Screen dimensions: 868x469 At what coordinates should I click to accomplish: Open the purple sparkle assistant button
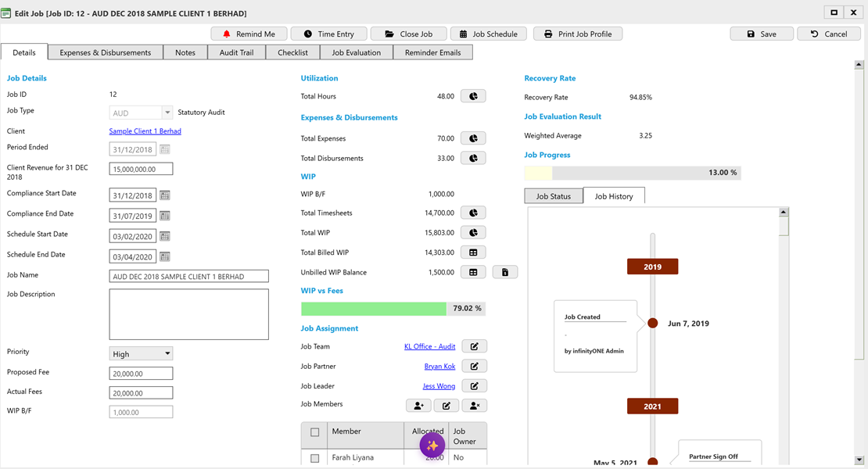pyautogui.click(x=432, y=444)
